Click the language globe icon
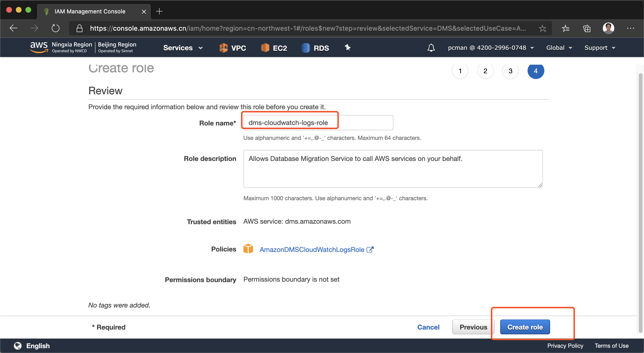644x353 pixels. pos(17,346)
